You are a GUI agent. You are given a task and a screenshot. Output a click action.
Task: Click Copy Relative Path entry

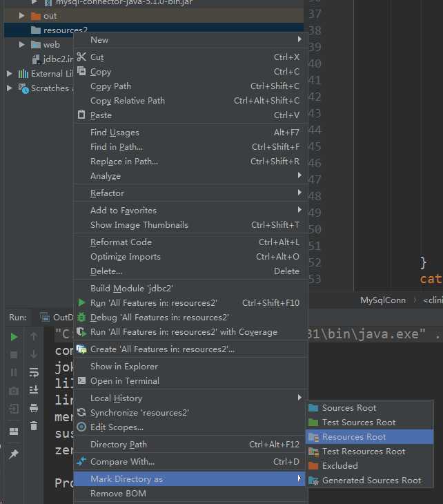point(190,101)
